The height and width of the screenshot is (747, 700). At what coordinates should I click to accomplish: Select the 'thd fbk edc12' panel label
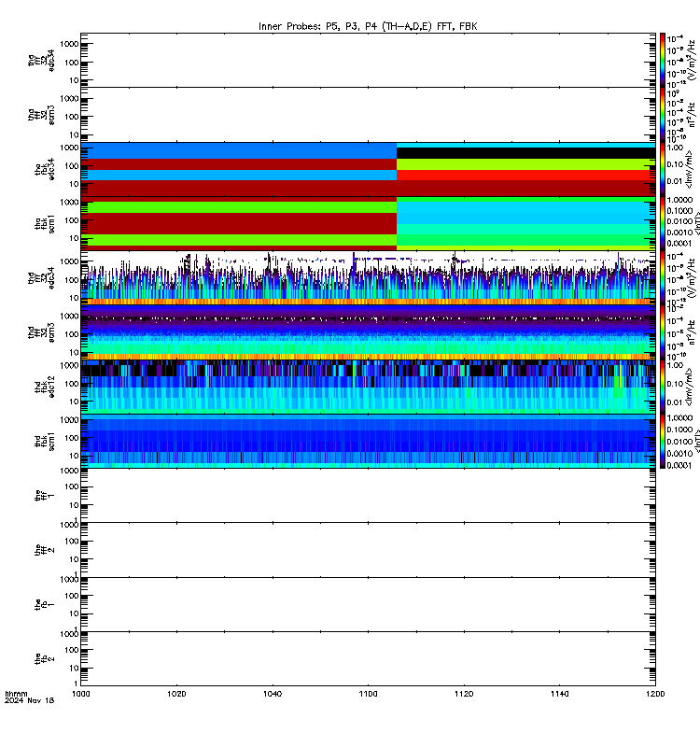coord(45,387)
